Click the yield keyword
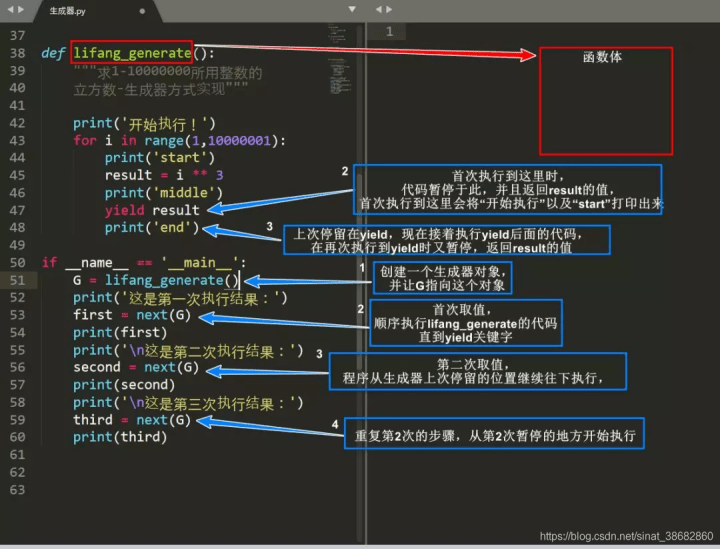Screen dimensions: 720x549 pyautogui.click(x=124, y=210)
